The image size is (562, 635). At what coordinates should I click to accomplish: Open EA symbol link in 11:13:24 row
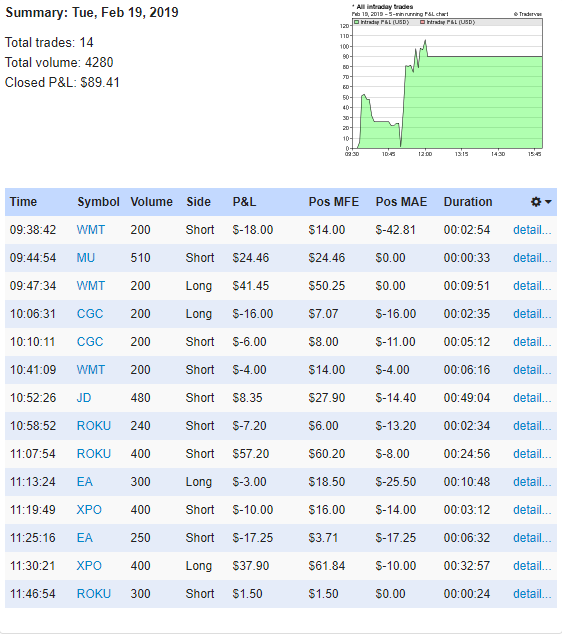tap(85, 482)
